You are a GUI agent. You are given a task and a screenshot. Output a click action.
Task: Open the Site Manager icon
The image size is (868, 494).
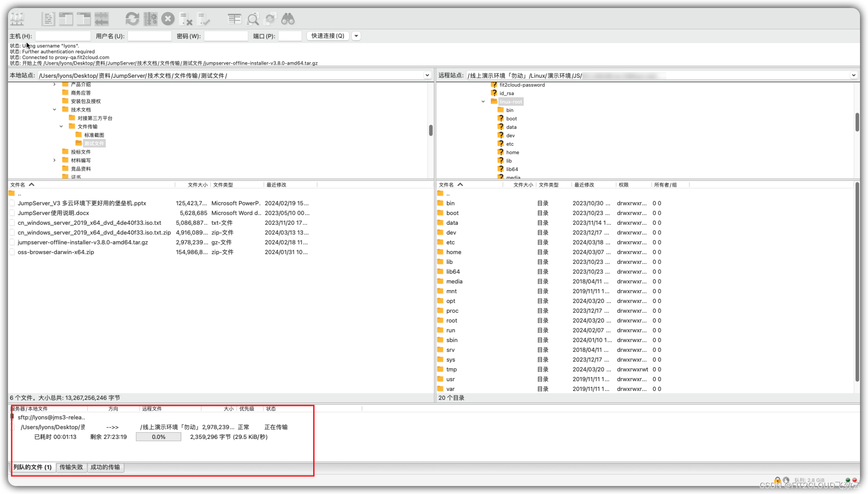click(17, 19)
